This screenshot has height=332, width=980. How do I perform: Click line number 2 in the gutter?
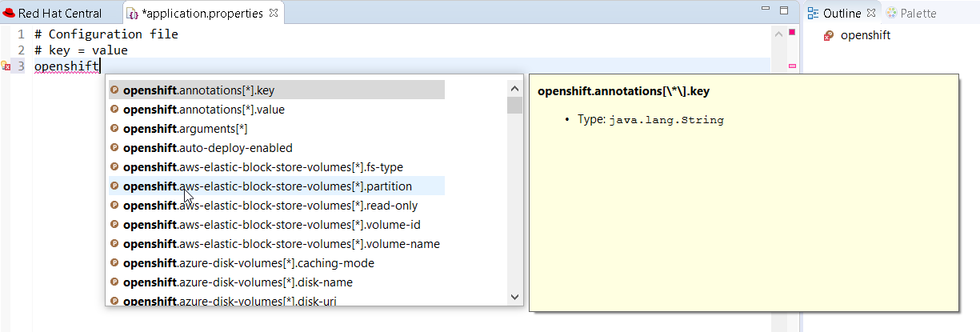click(x=21, y=50)
